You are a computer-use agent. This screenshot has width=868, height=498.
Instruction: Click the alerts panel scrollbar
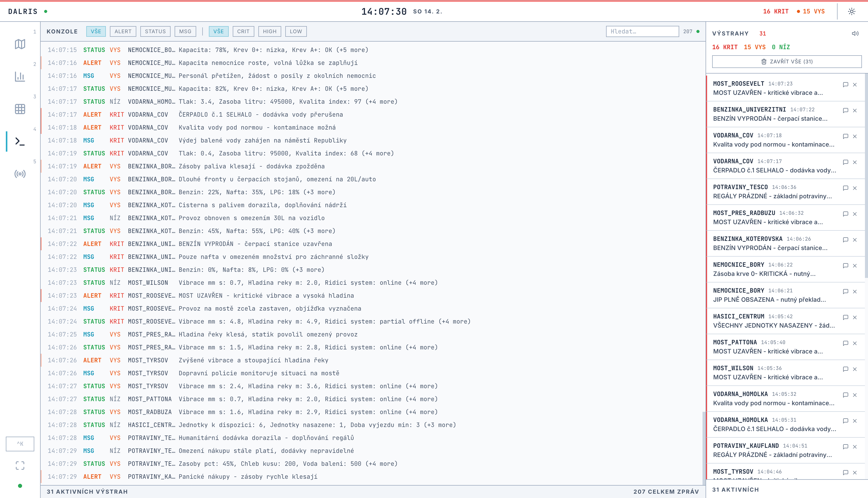[866, 174]
